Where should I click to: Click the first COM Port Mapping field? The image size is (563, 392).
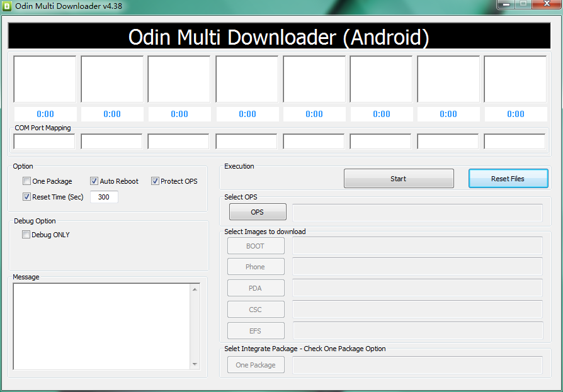tap(44, 142)
